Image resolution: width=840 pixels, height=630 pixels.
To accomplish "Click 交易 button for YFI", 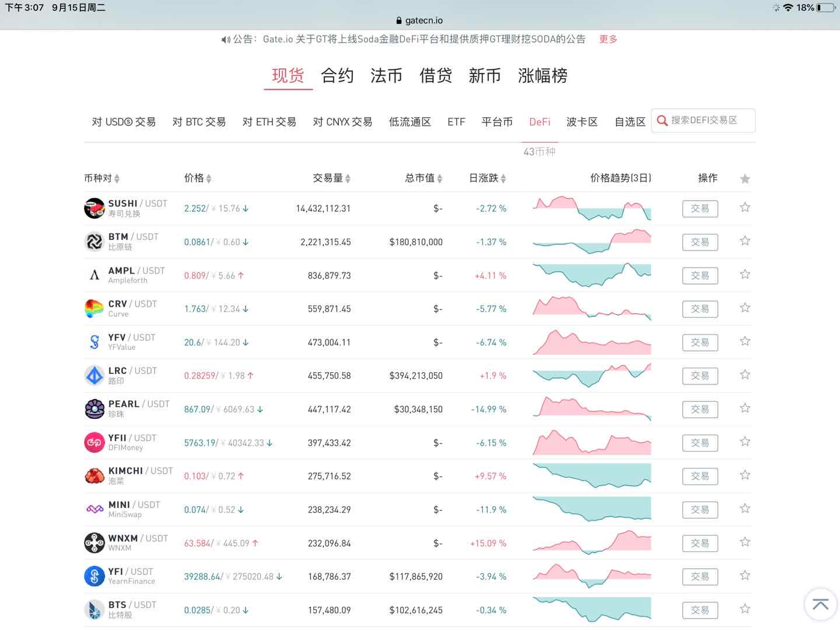I will [700, 577].
